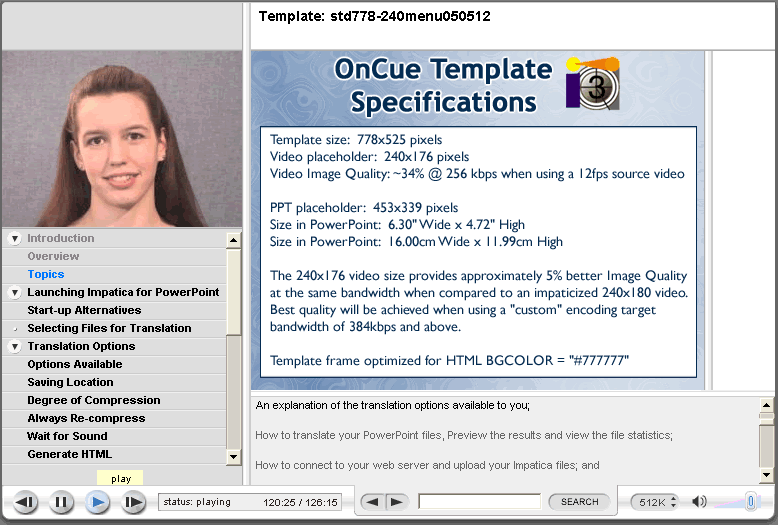Click the status playing time display

click(x=251, y=502)
